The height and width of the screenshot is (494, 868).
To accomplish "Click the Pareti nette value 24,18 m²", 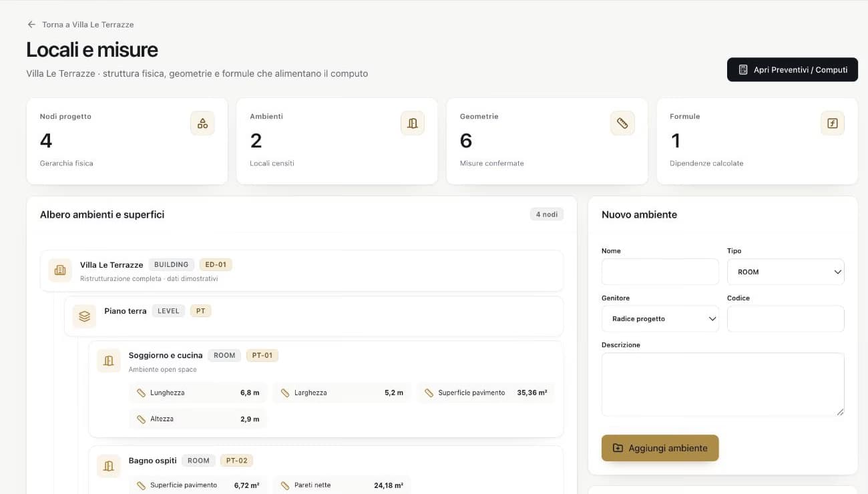I will (x=389, y=485).
